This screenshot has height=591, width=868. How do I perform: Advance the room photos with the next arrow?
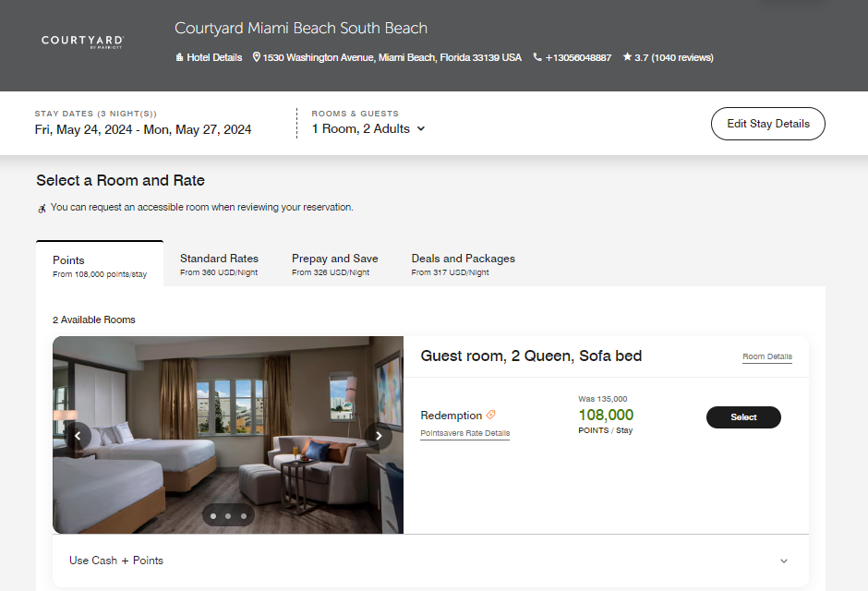coord(379,435)
